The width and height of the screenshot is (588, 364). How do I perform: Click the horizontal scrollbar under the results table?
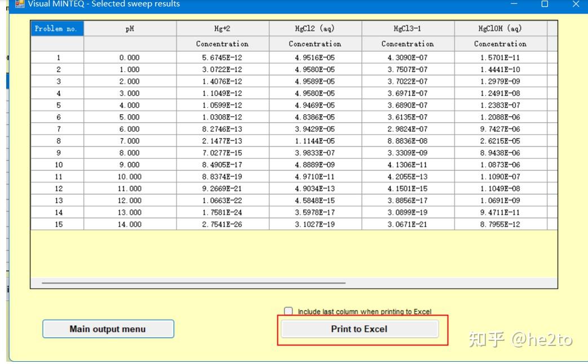pos(193,283)
